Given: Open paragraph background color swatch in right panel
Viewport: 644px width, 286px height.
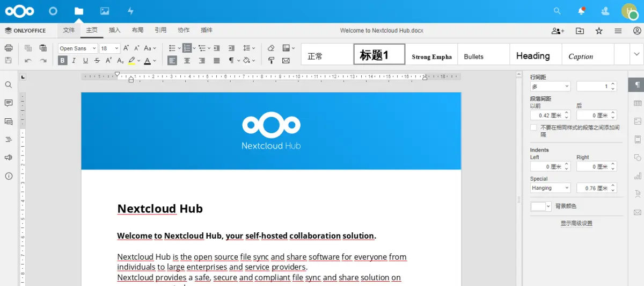Looking at the screenshot, I should 540,206.
